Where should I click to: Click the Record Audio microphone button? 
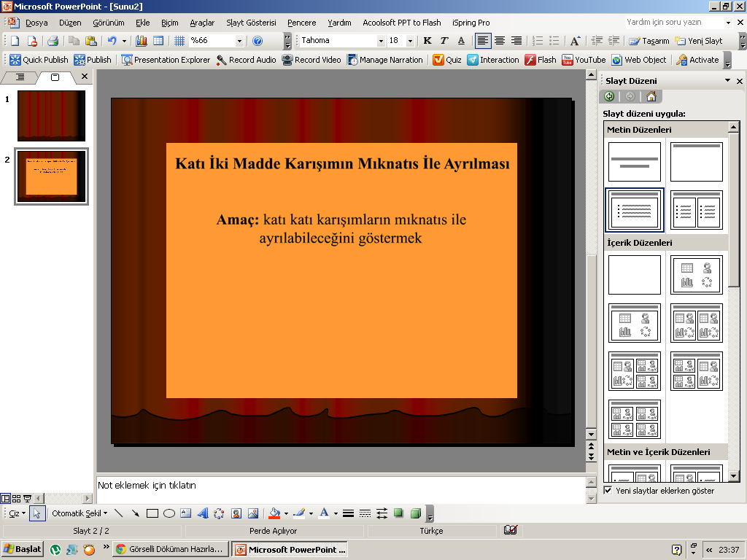(246, 60)
